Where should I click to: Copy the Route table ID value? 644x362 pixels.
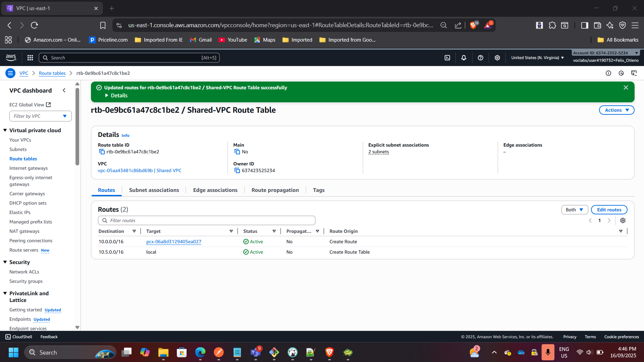[x=102, y=152]
